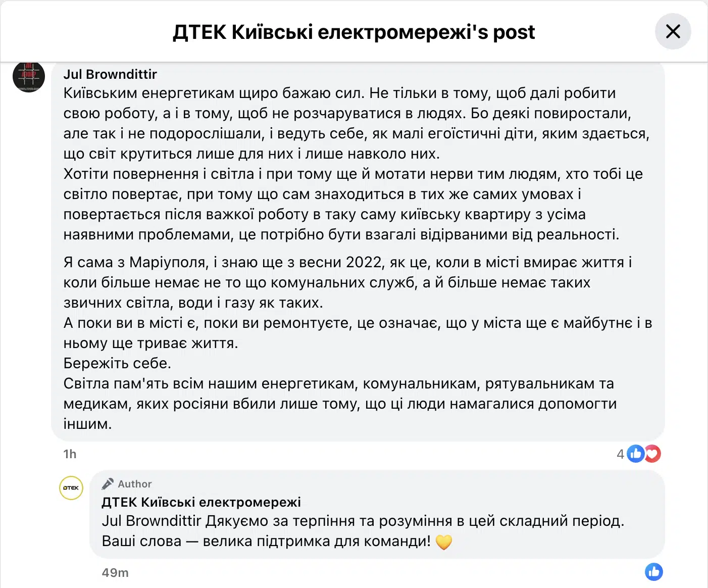The height and width of the screenshot is (588, 708).
Task: Close the ДТЕК post dialog
Action: pyautogui.click(x=673, y=32)
